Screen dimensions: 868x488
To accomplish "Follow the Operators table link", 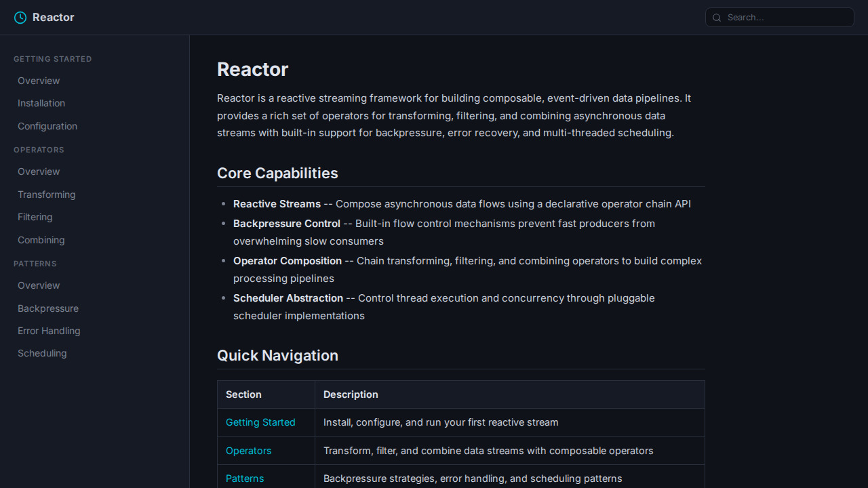I will (x=248, y=451).
